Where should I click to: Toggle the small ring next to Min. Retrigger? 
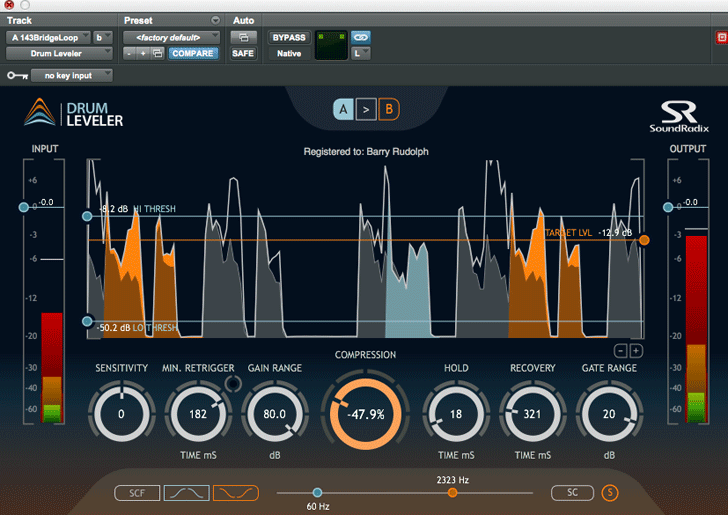233,384
